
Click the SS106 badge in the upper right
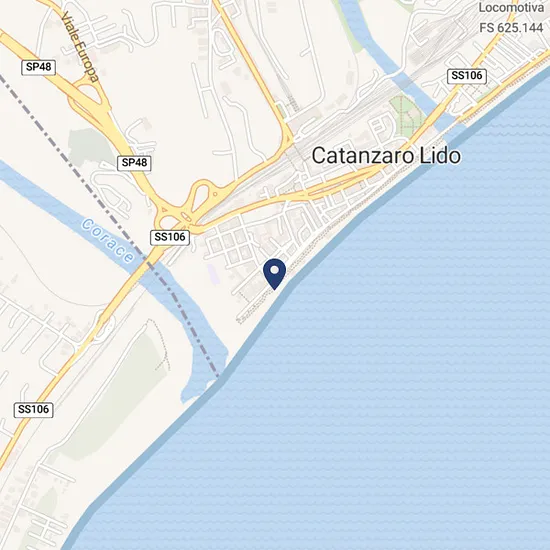pos(467,76)
